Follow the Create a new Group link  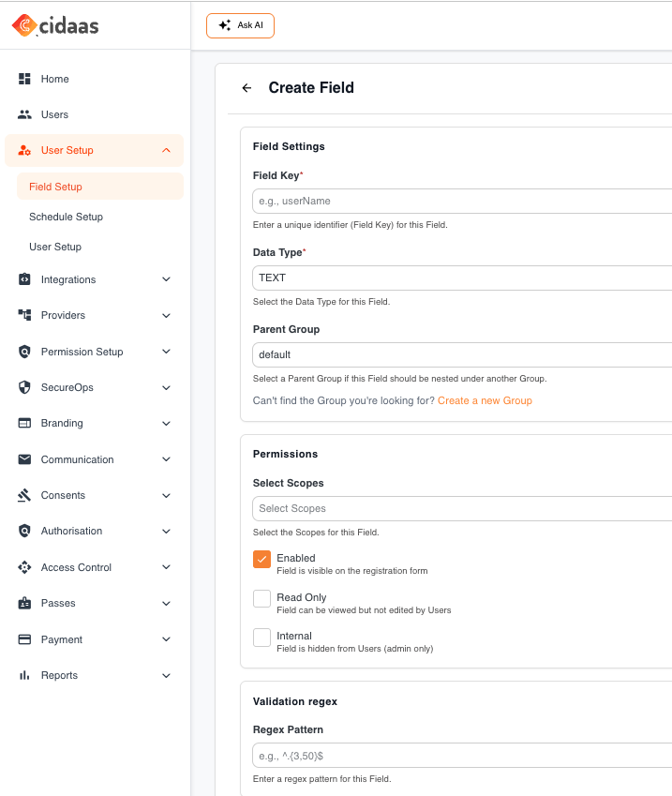click(x=485, y=400)
